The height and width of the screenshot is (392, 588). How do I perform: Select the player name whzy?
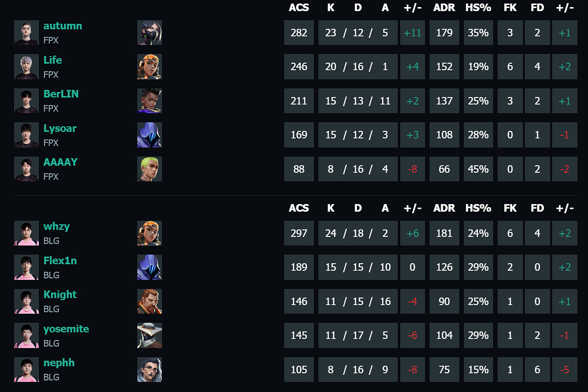point(56,226)
